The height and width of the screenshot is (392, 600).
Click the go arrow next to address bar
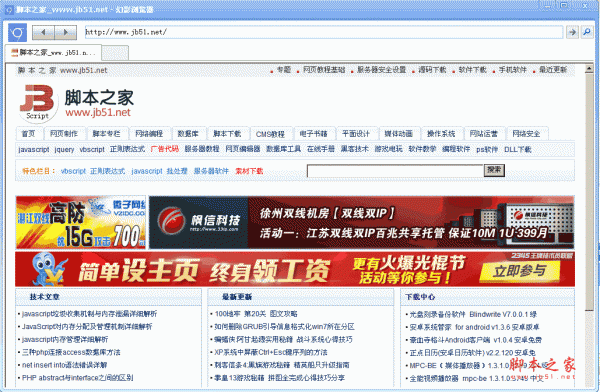572,32
